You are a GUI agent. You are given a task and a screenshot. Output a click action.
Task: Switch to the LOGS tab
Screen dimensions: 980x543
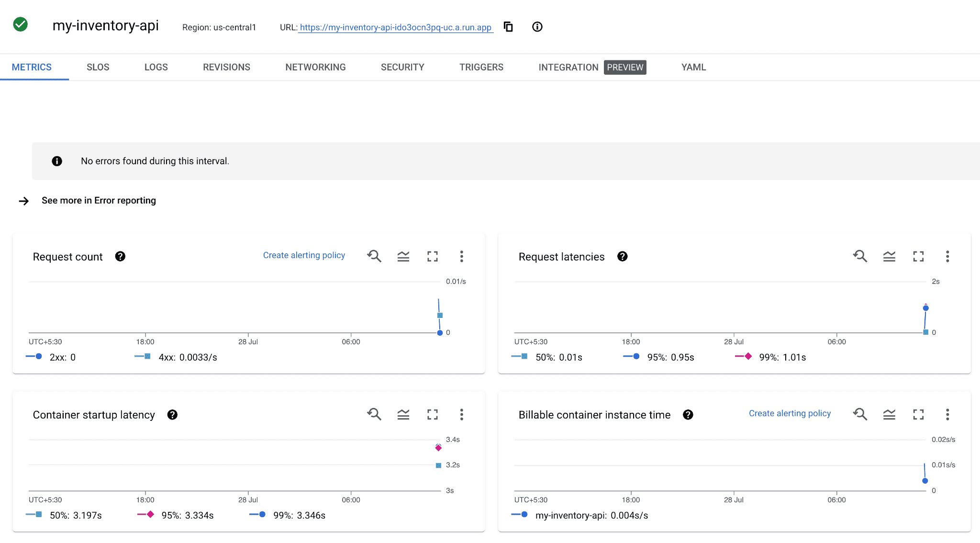pos(156,67)
